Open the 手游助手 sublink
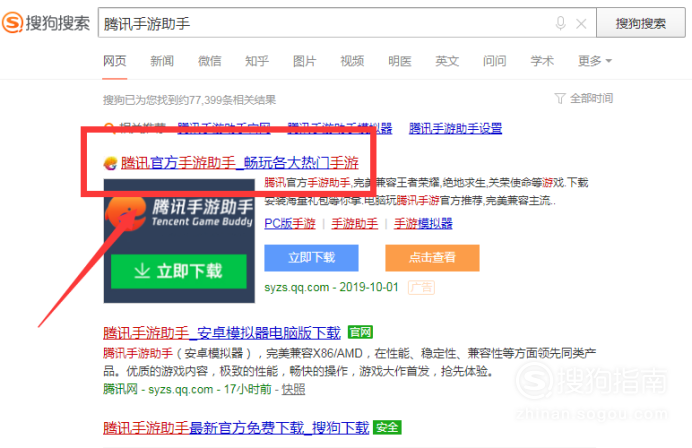 (355, 224)
